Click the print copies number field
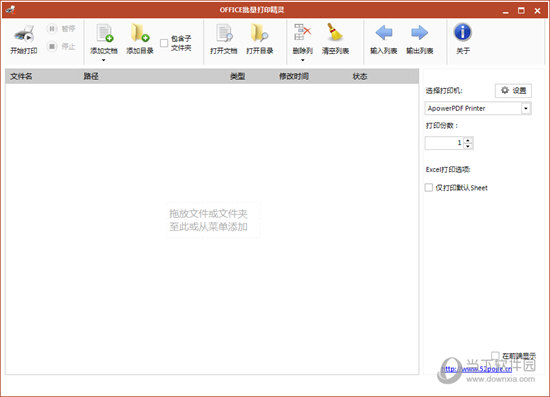 (x=444, y=143)
